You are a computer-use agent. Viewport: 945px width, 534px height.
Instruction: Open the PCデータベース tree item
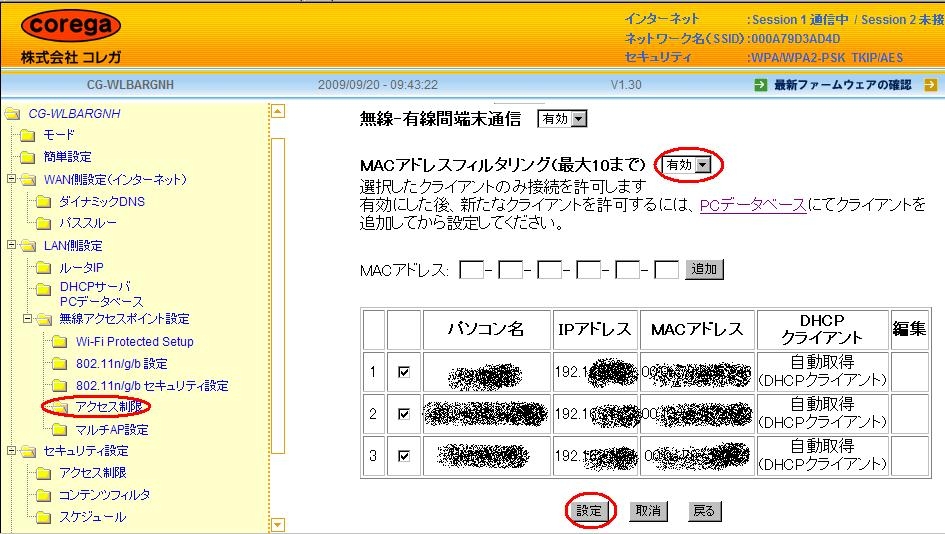tap(101, 301)
